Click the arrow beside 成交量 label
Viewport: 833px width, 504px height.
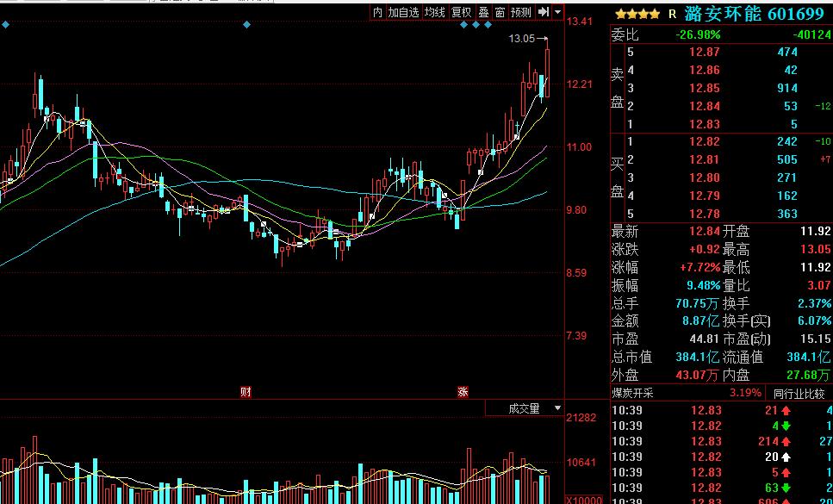[557, 408]
